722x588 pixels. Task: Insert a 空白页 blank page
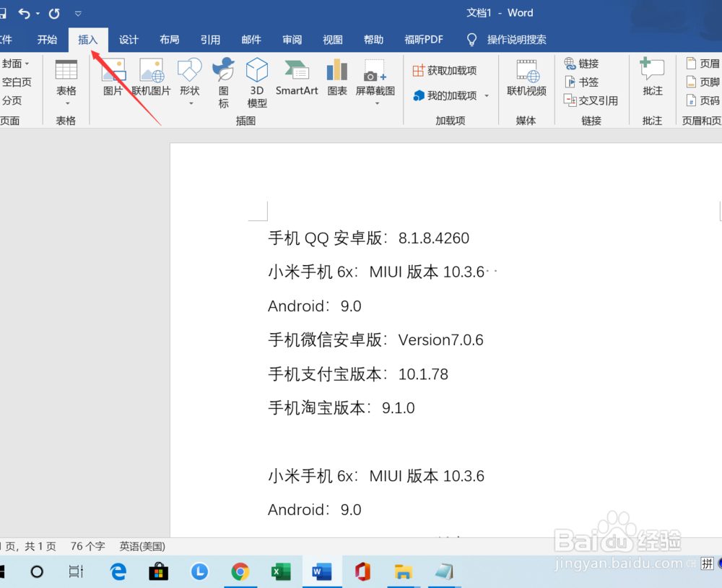click(16, 82)
